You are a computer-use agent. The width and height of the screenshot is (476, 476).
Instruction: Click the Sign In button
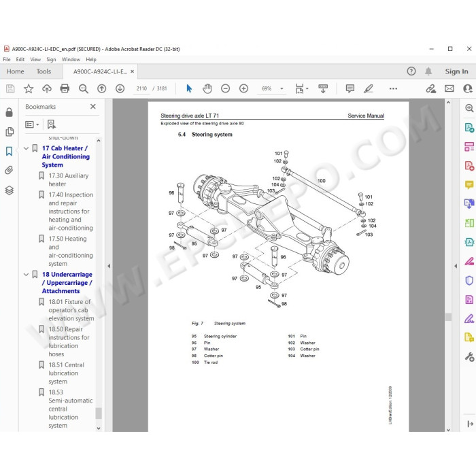tap(456, 71)
